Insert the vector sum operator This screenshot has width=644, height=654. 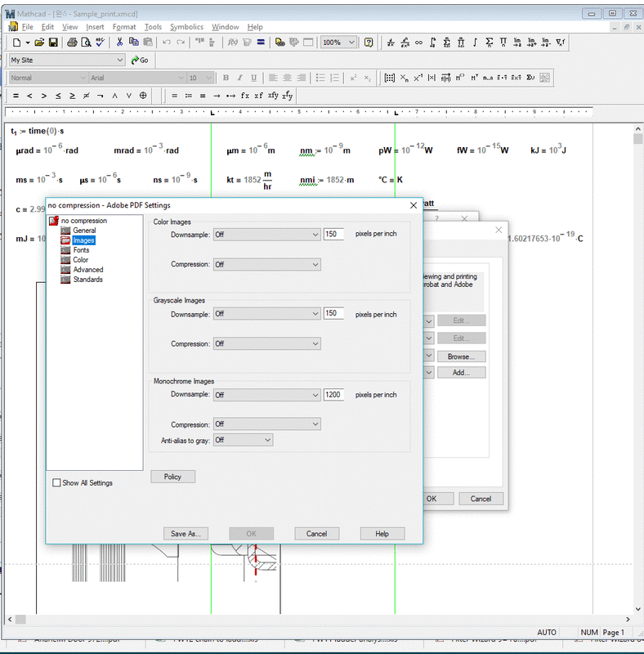click(530, 78)
